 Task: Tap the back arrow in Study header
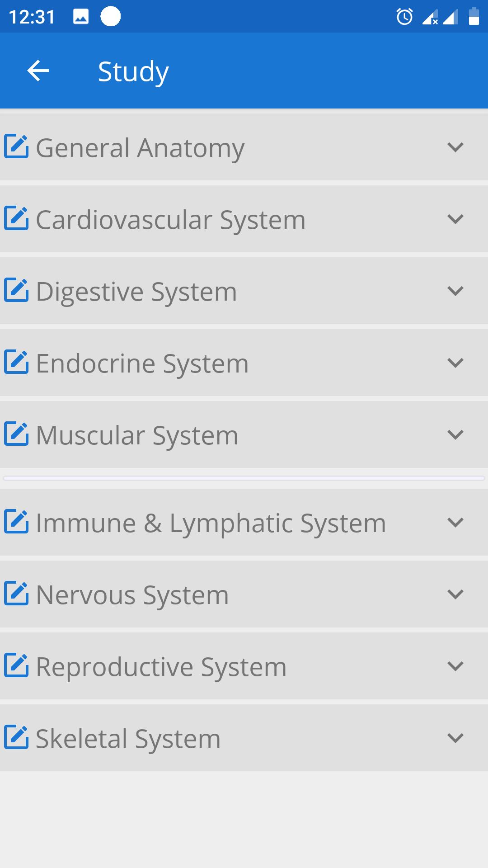[38, 71]
